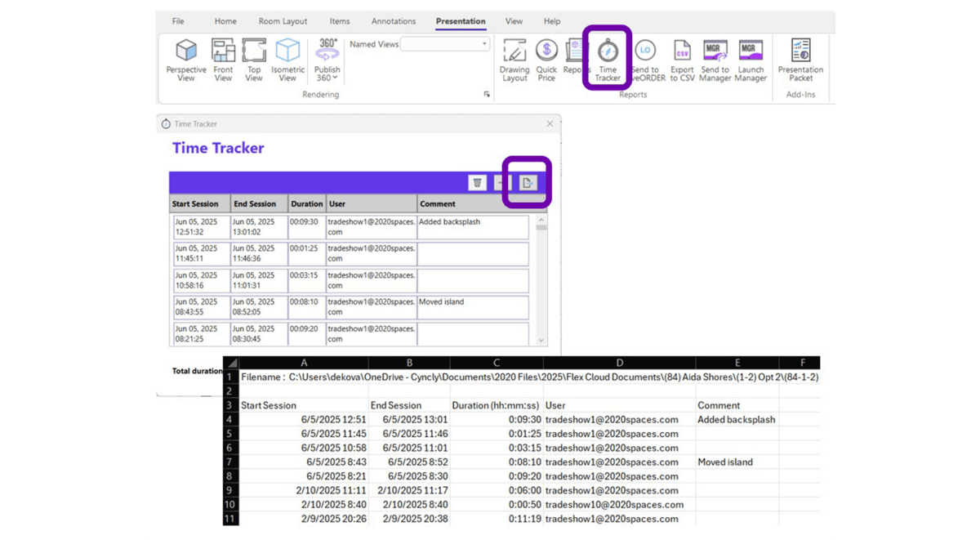Switch to Perspective View
Viewport: 980px width, 540px height.
186,59
